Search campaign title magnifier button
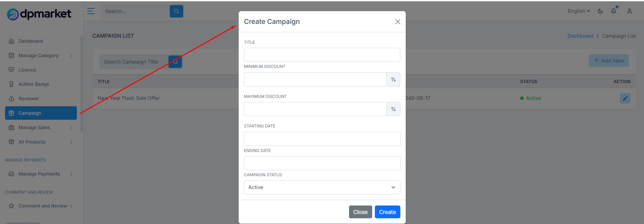Screen dimensions: 644x224 pos(175,62)
